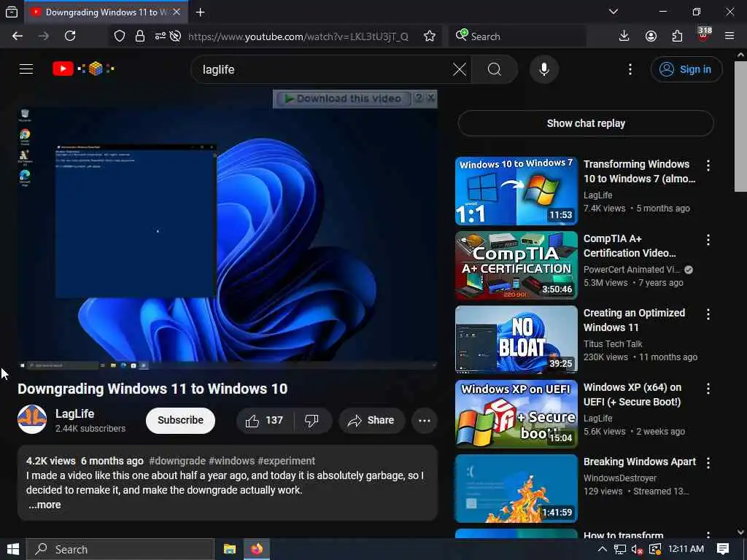Open more actions ellipsis under video
The height and width of the screenshot is (560, 747).
(425, 421)
